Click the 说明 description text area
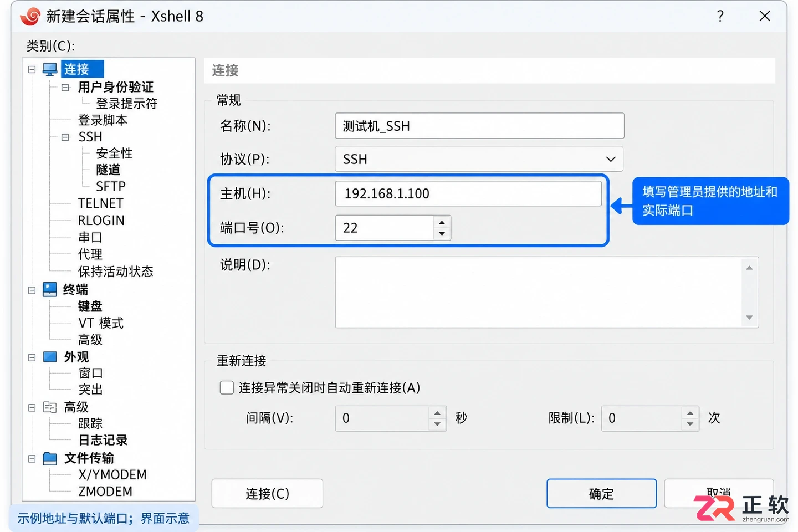 (x=538, y=292)
